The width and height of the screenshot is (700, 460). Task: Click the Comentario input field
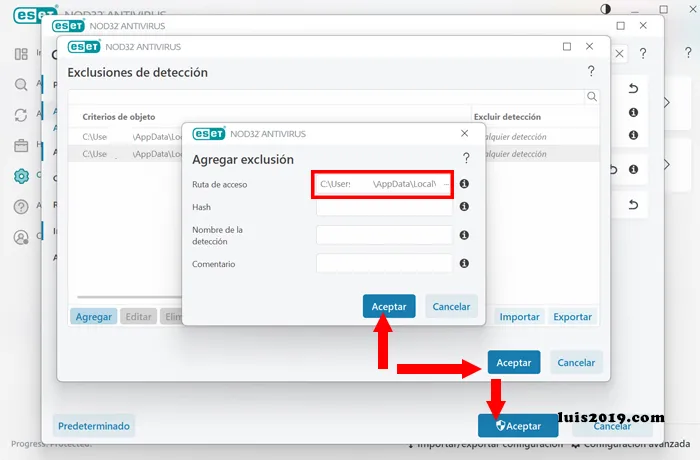384,263
